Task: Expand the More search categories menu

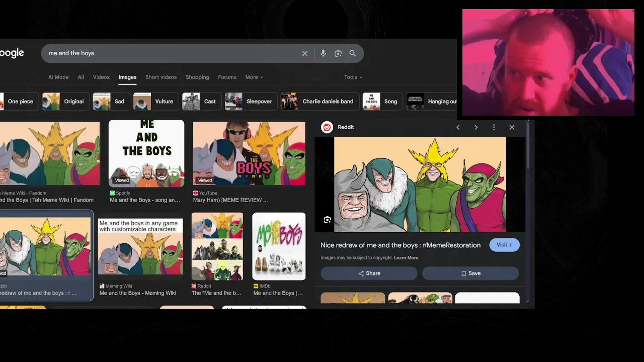Action: pyautogui.click(x=254, y=77)
